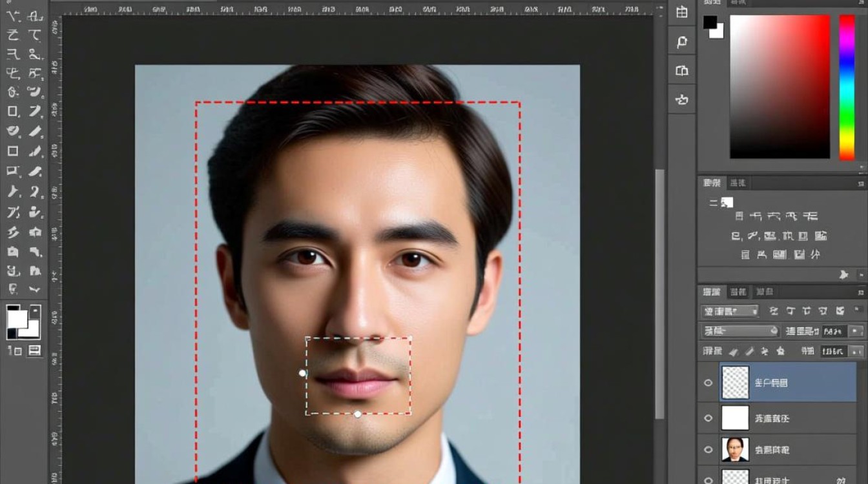
Task: Click the last icon in the adjustments panel's bottom row
Action: coord(815,254)
